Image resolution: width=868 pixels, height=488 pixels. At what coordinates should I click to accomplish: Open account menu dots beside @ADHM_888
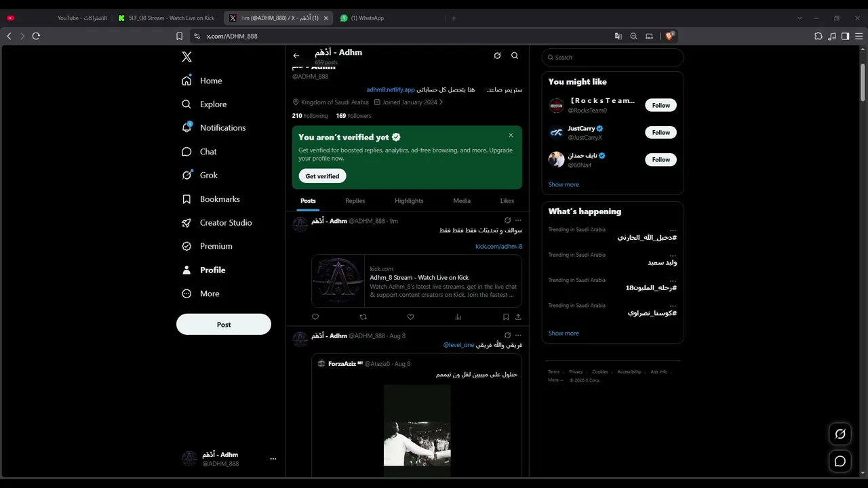point(273,459)
